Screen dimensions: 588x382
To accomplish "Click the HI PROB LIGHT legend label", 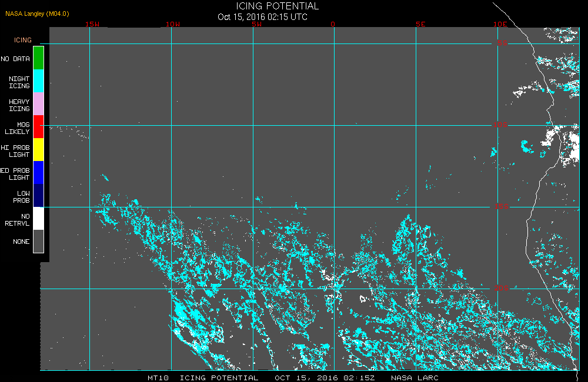I will [15, 151].
